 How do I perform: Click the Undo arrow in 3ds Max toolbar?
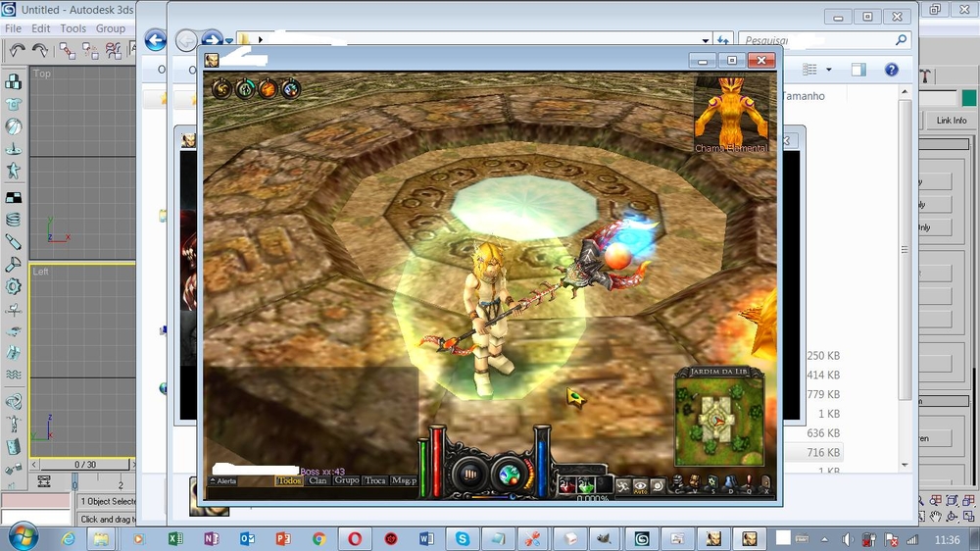[18, 51]
